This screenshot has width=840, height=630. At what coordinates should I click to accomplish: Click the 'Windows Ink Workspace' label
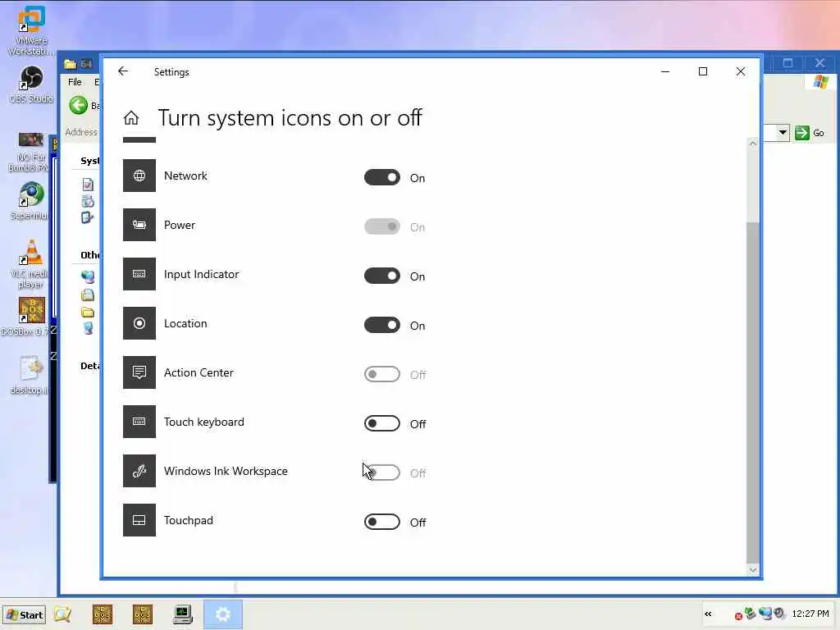pyautogui.click(x=226, y=471)
